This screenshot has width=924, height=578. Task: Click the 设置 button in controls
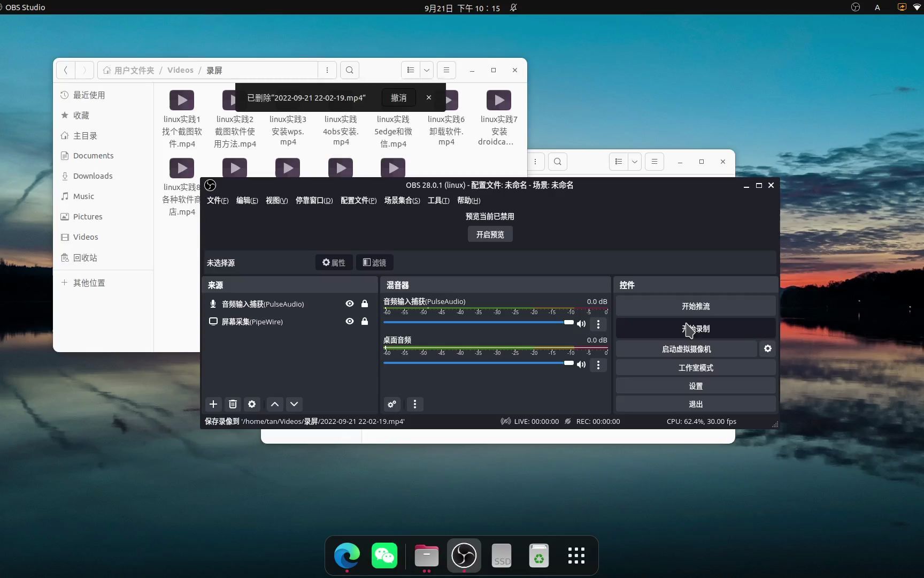696,386
